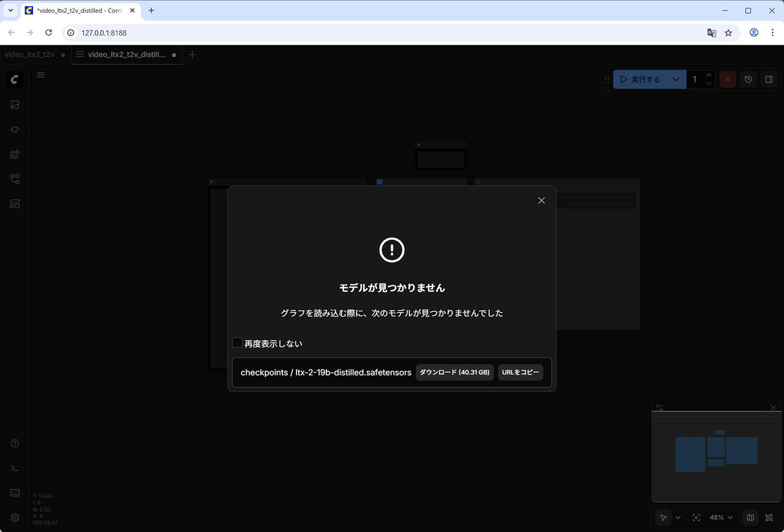Open the settings gear in the sidebar
The width and height of the screenshot is (784, 532).
coord(15,517)
